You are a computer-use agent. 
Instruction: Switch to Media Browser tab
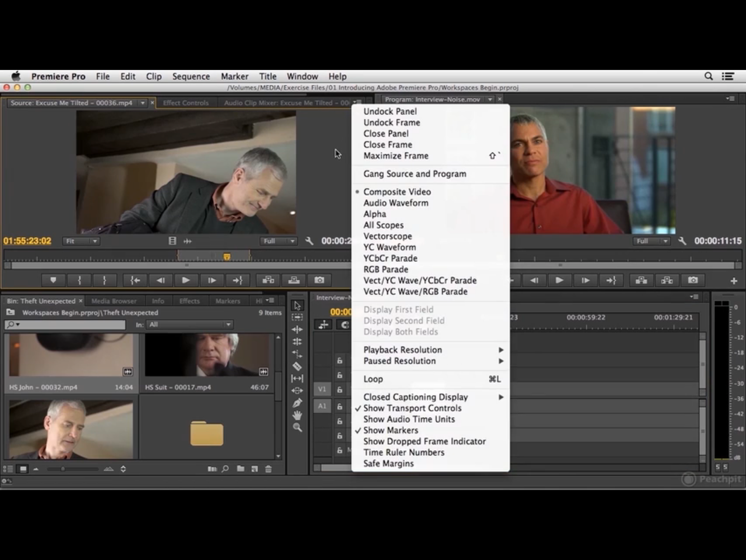114,301
